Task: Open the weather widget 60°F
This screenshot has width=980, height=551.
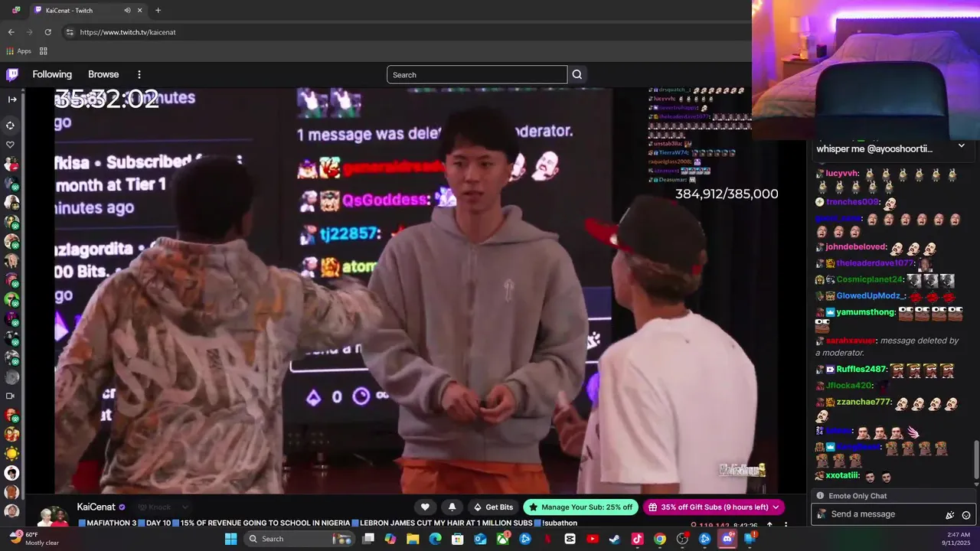Action: 32,539
